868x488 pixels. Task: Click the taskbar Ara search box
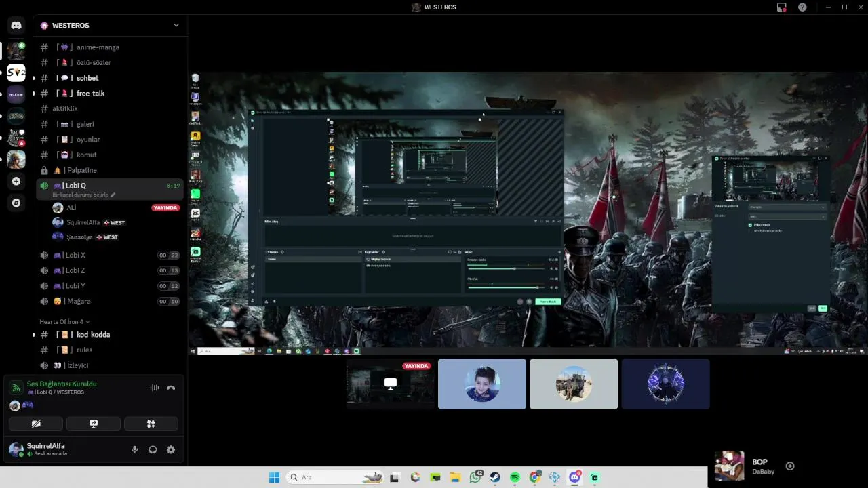coord(336,477)
